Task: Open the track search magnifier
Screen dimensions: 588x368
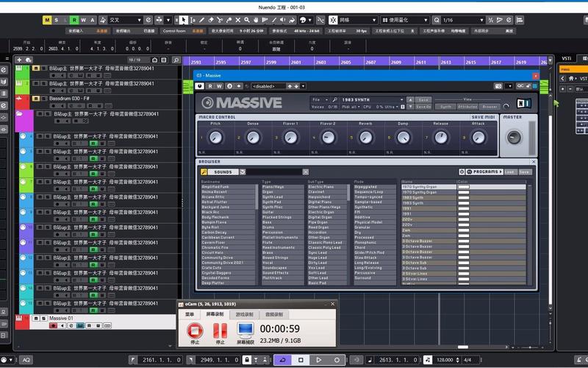Action: (x=176, y=60)
